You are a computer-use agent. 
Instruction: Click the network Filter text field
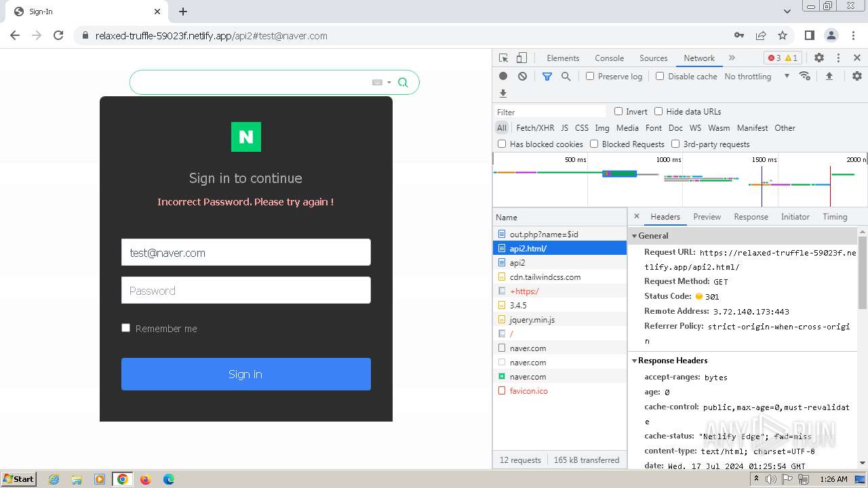[x=550, y=112]
